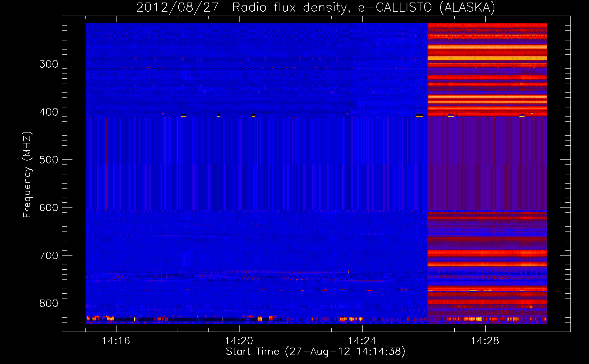Click the 600 frequency tick label
Screen dimensions: 589x364
(x=49, y=207)
